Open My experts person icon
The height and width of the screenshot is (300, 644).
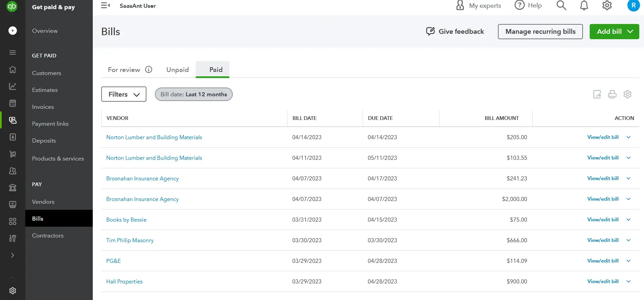coord(460,5)
